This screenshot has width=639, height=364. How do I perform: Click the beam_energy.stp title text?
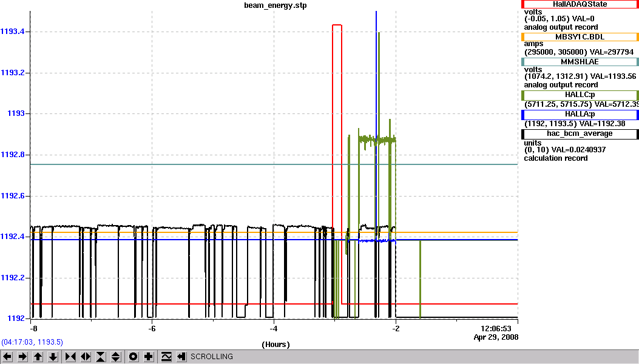point(276,5)
